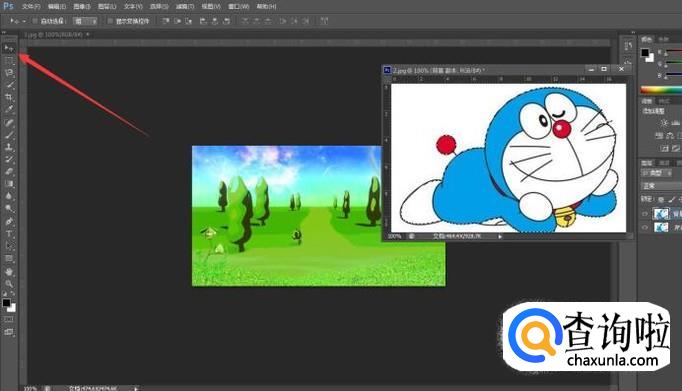Expand the toolbox double-arrow toggle

(x=4, y=33)
